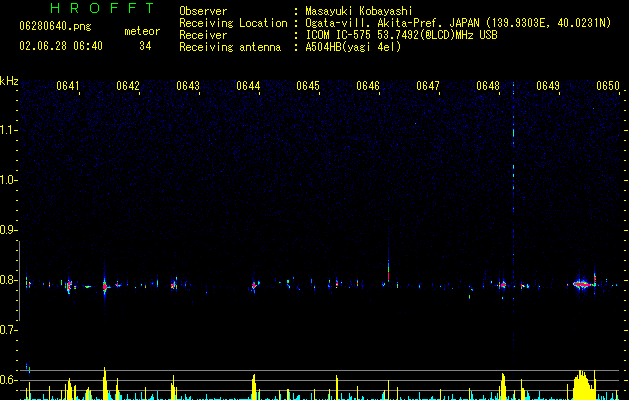
Task: Click the 0.6 kHz axis label
Action: coord(8,380)
